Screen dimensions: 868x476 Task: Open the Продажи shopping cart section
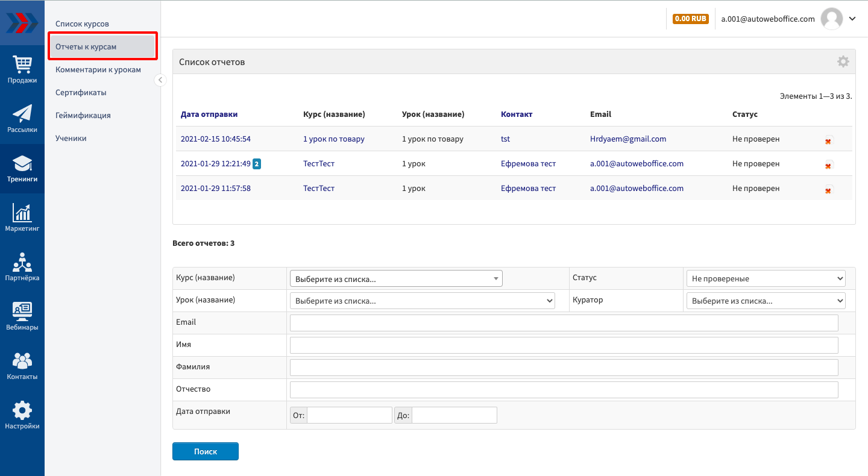pos(22,69)
